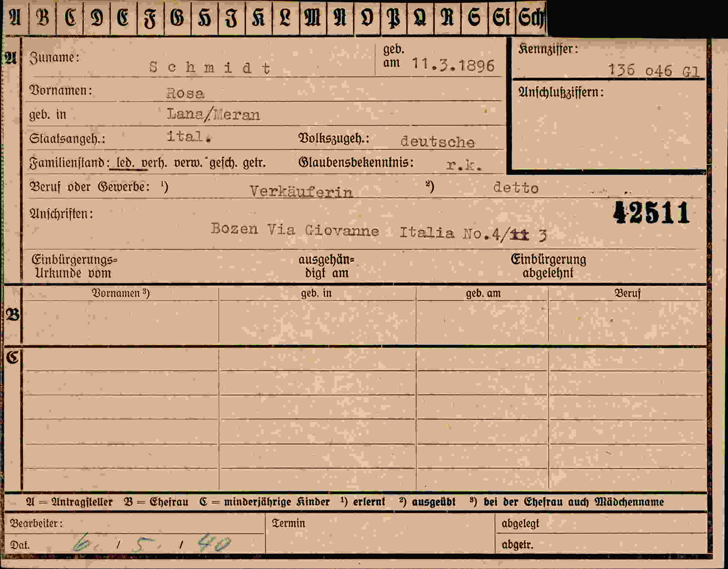
Task: Click the marital option "getr."
Action: pos(254,163)
